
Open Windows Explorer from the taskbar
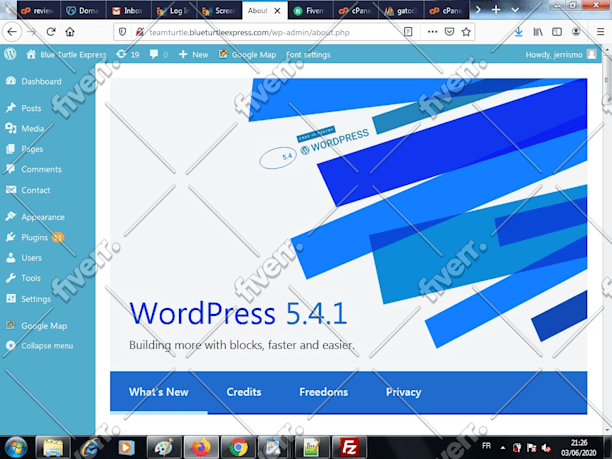point(53,447)
